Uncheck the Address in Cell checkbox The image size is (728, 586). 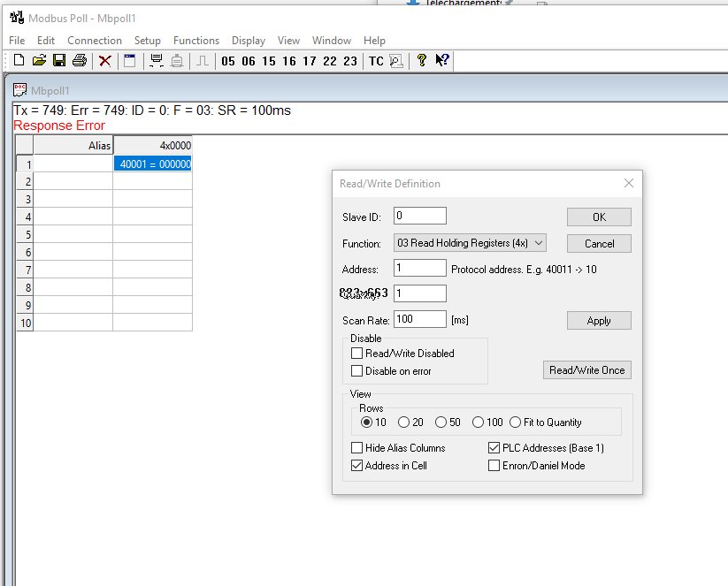[x=356, y=466]
